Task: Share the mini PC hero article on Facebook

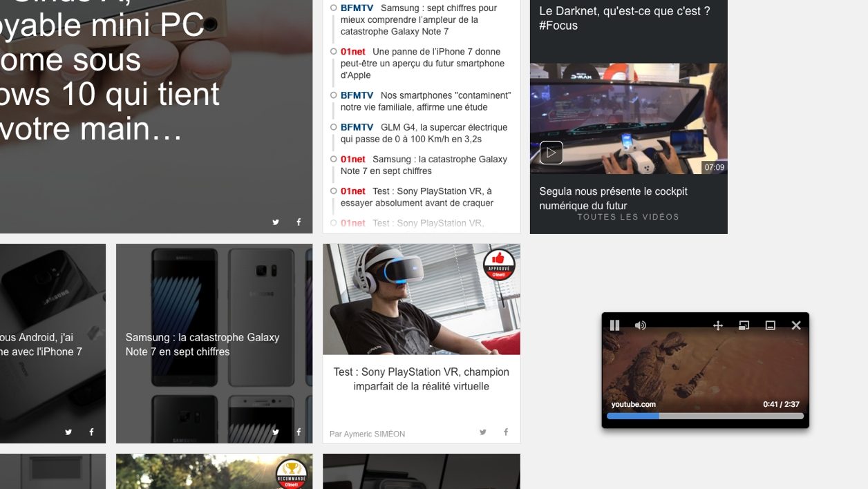Action: 299,222
